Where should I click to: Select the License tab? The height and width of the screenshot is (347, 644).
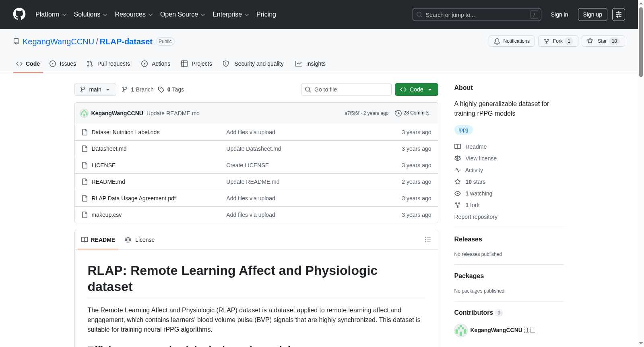point(140,240)
